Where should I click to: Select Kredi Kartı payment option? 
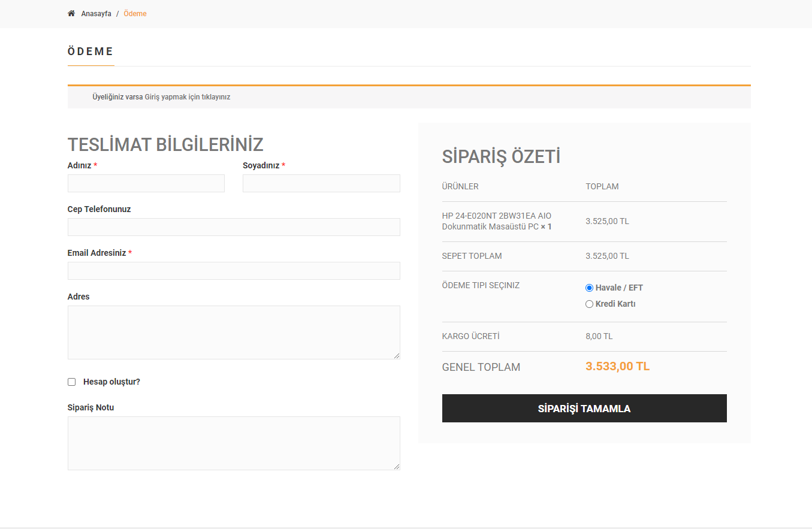point(589,304)
